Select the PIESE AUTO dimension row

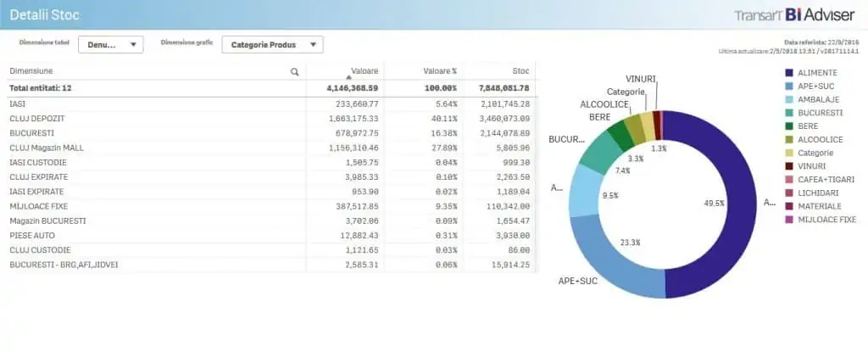(32, 235)
